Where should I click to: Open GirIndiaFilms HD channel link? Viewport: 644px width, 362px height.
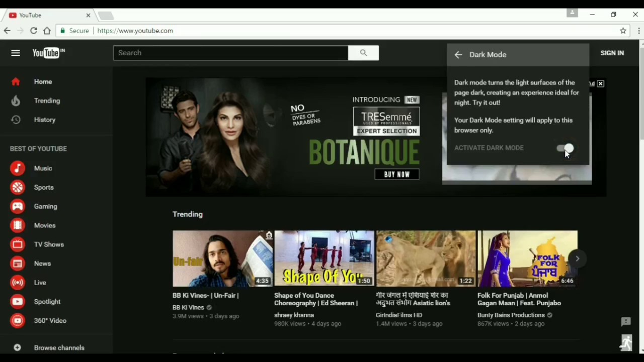tap(399, 315)
